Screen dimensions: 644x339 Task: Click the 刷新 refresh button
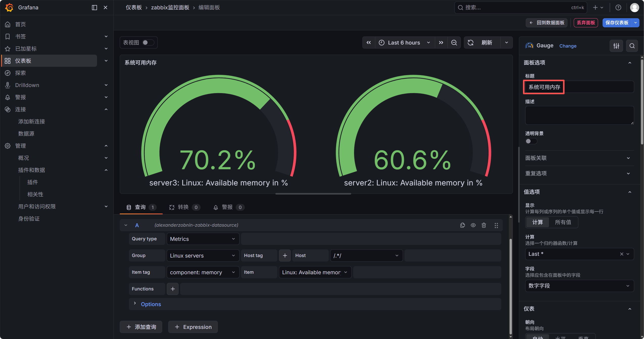point(482,43)
